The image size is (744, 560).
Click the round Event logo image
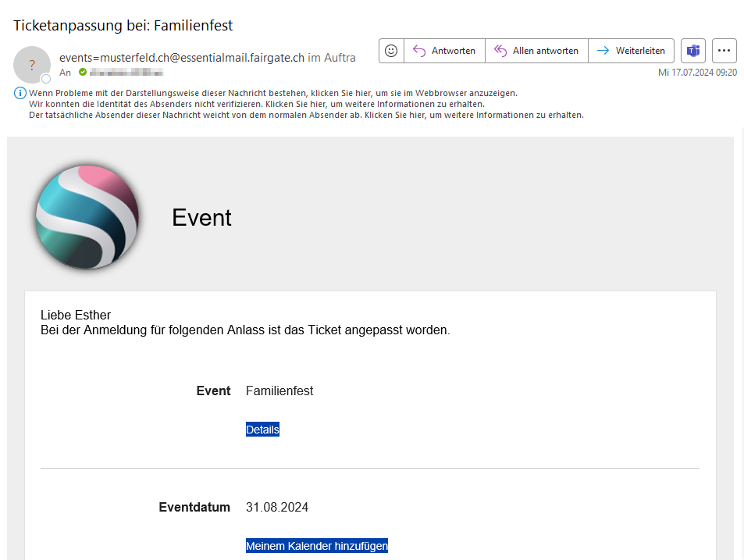87,216
